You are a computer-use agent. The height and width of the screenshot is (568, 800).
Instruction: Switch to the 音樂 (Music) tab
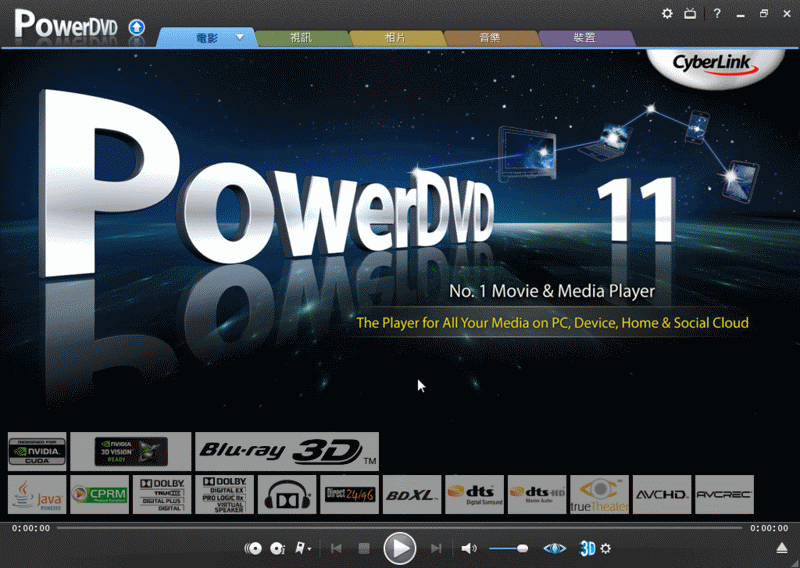coord(490,38)
